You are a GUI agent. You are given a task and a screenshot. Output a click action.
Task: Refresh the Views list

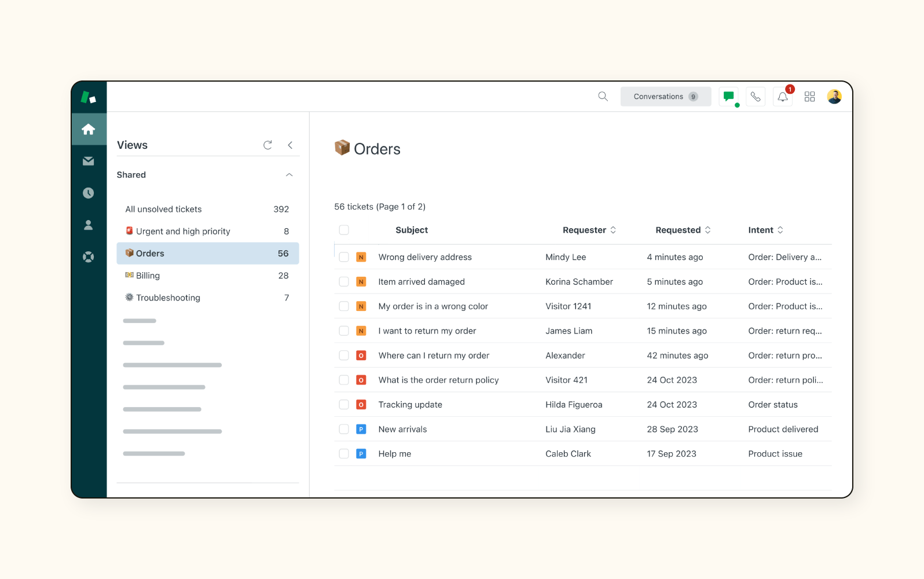[x=267, y=145]
